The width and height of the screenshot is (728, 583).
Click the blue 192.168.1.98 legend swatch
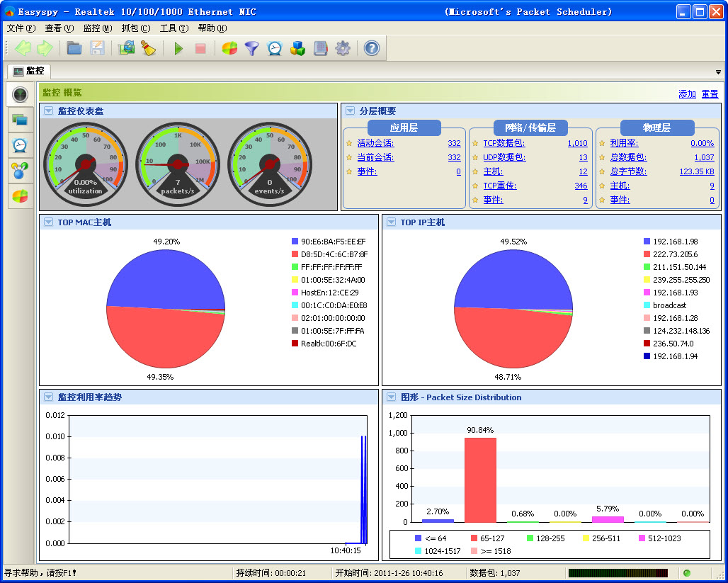tap(647, 242)
